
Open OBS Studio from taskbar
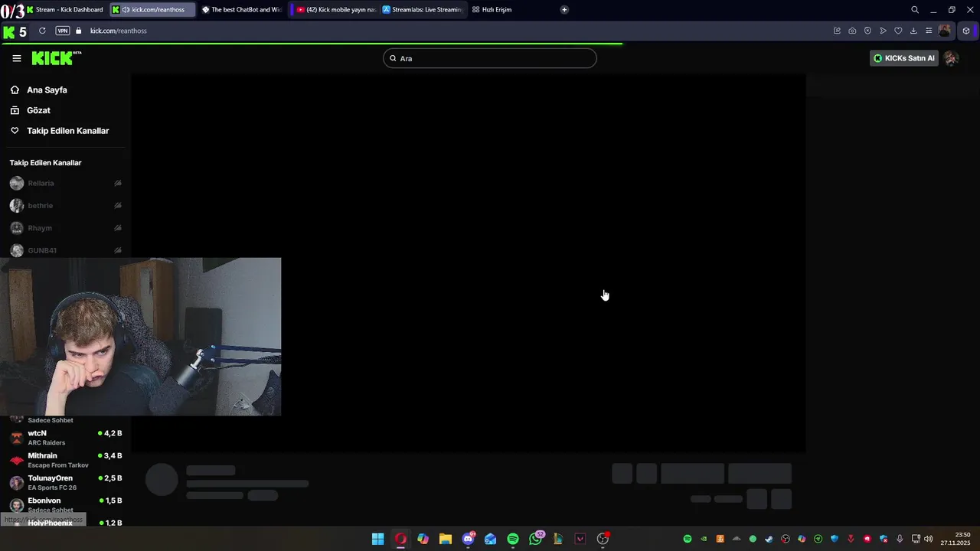[x=603, y=539]
